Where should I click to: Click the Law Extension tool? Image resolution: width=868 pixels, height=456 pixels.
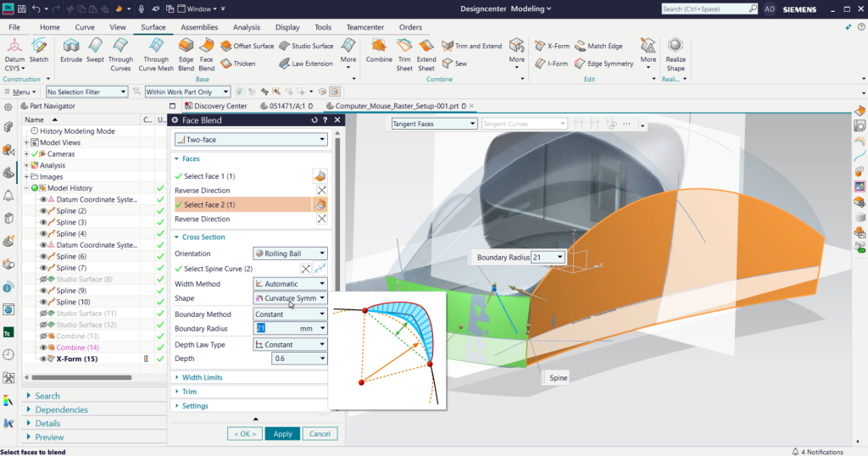(306, 64)
